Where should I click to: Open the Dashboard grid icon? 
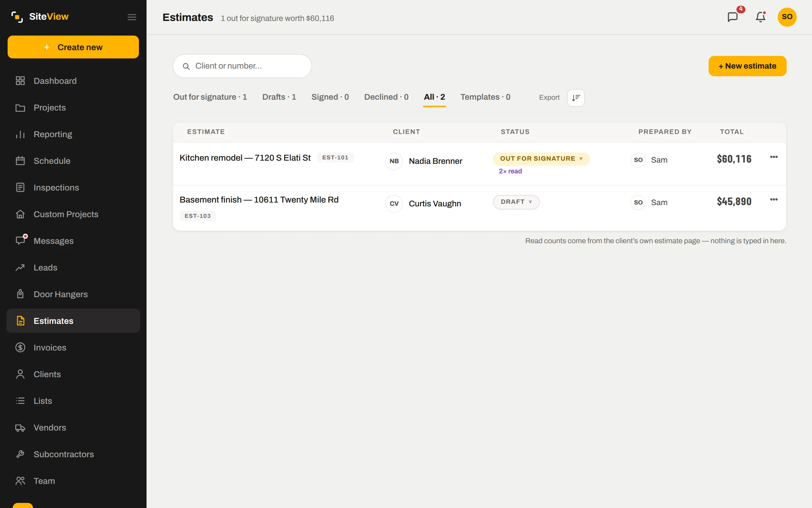coord(20,81)
